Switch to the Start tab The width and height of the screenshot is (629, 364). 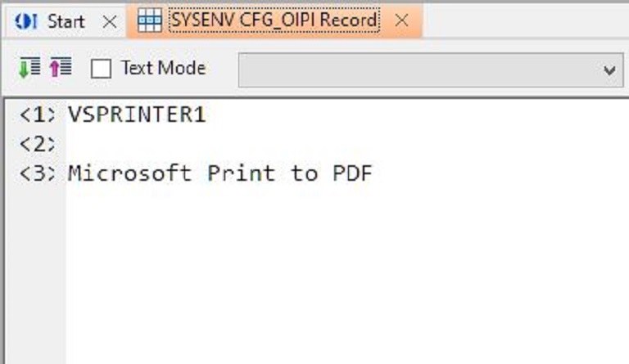coord(66,21)
